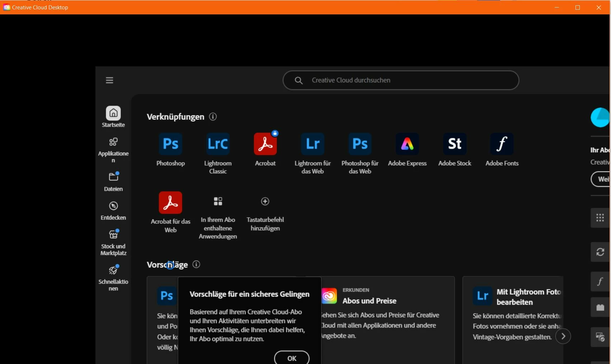This screenshot has height=364, width=611.
Task: Click the search magnifier icon
Action: 299,80
